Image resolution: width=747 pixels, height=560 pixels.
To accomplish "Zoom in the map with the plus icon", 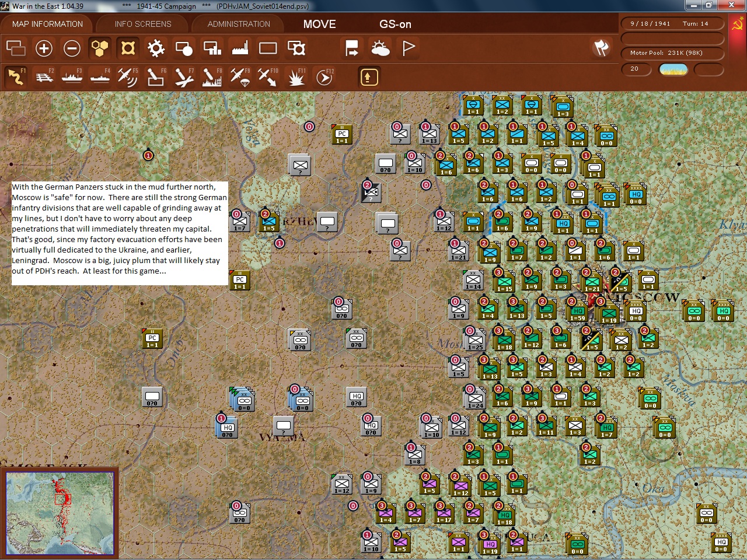I will point(44,48).
